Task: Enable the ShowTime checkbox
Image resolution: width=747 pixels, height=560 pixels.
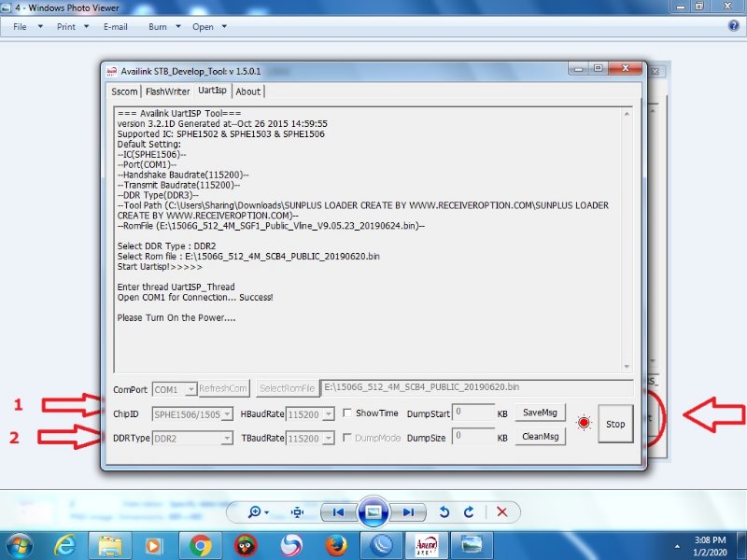Action: (347, 413)
